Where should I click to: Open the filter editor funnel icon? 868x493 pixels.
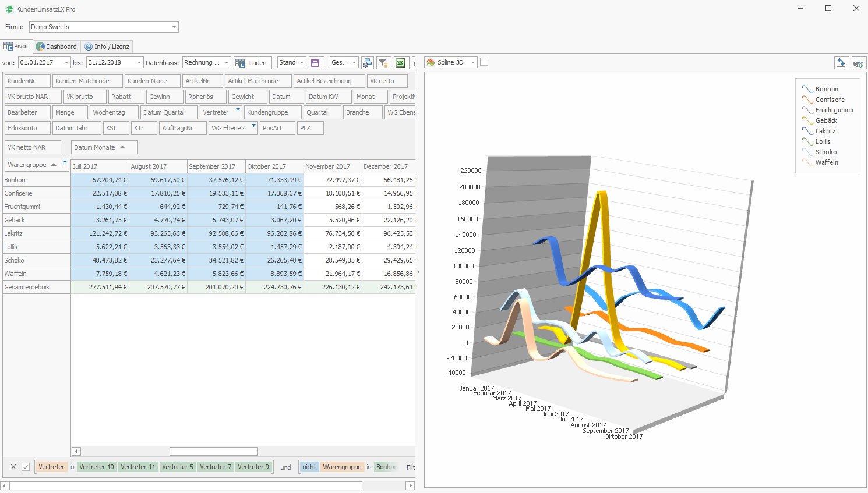[x=383, y=63]
